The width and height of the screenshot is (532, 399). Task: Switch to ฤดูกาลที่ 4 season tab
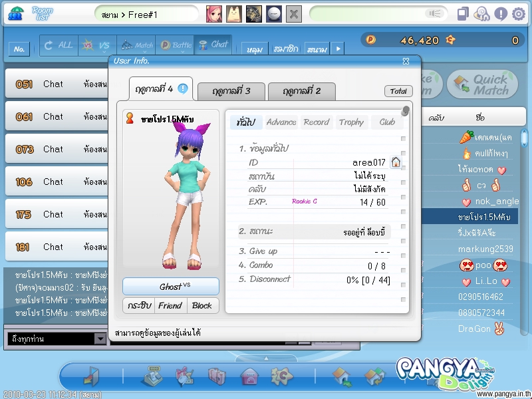161,89
